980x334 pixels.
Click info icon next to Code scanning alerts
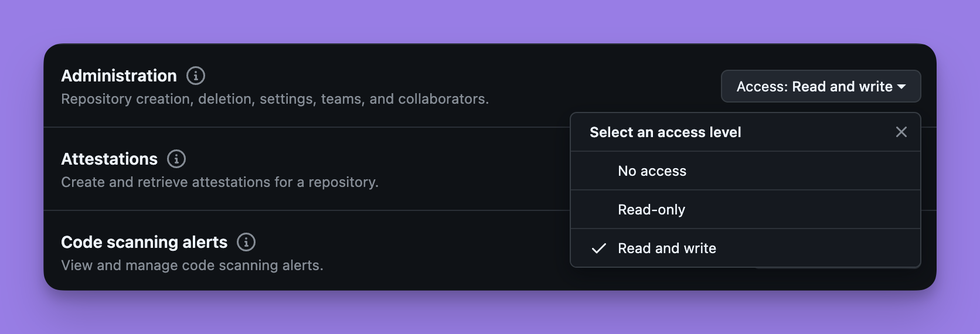pyautogui.click(x=246, y=242)
